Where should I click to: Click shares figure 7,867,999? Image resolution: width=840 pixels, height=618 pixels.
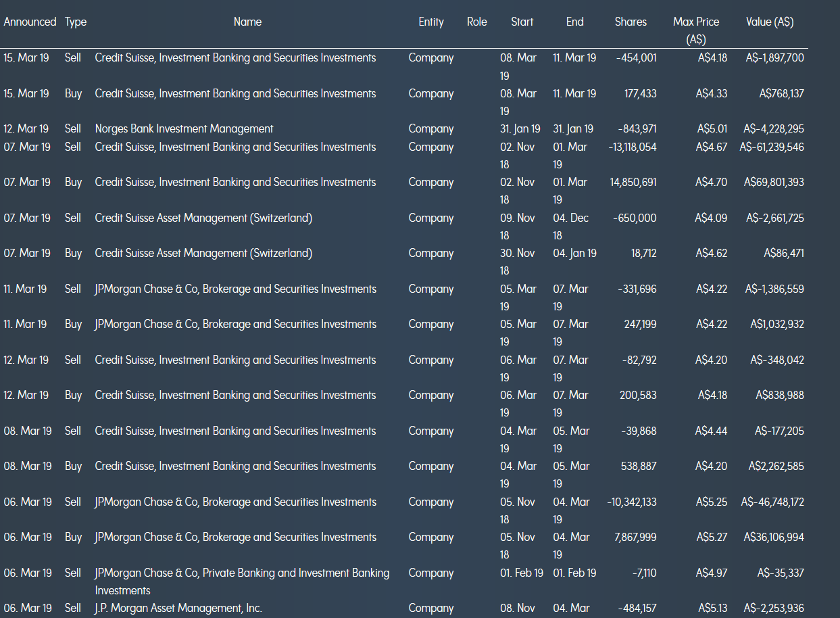(636, 537)
